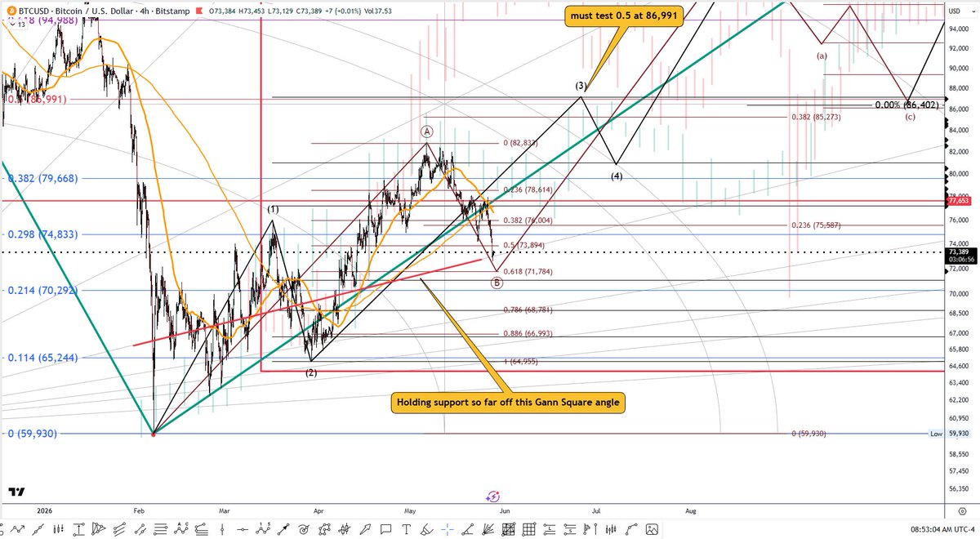
Task: Click the TradingView logo at chart bottom-left
Action: pos(16,492)
